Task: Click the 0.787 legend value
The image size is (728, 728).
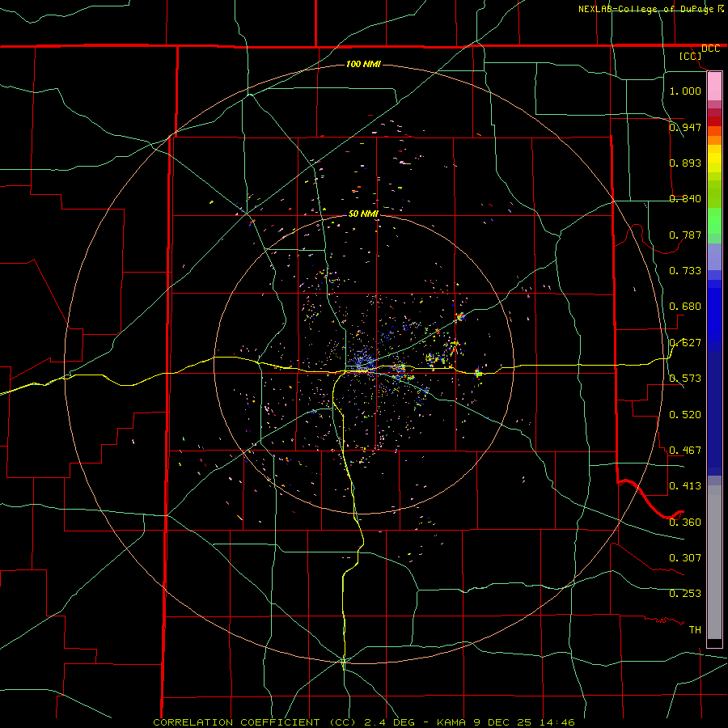Action: coord(685,235)
